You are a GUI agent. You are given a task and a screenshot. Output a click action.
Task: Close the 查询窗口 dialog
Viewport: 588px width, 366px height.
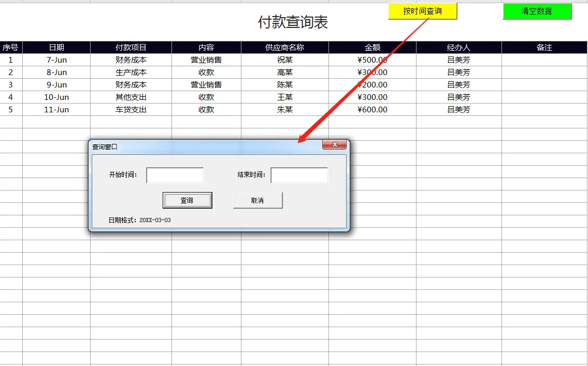click(334, 145)
